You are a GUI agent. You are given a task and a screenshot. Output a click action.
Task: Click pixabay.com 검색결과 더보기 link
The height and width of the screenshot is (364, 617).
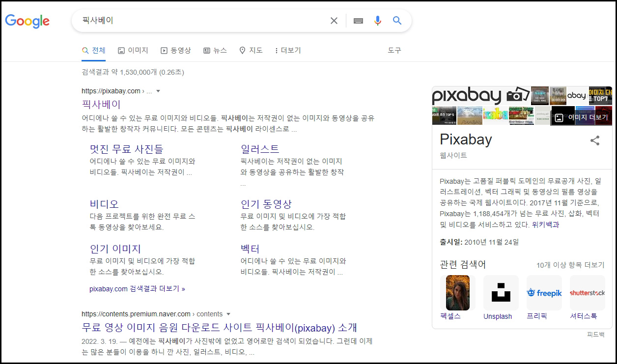tap(137, 289)
